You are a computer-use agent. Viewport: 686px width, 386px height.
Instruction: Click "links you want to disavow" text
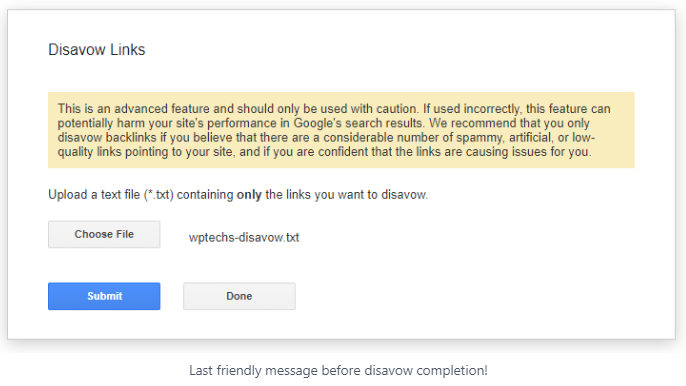[x=357, y=195]
